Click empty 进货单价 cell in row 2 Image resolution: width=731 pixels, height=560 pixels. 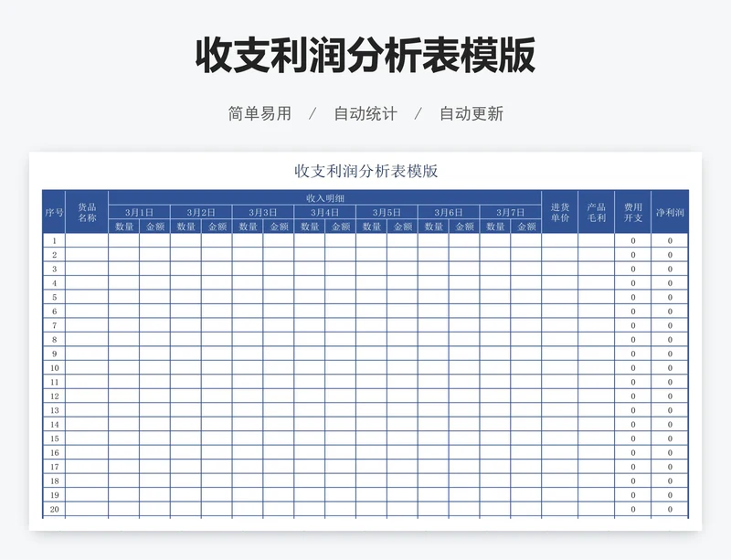[560, 255]
